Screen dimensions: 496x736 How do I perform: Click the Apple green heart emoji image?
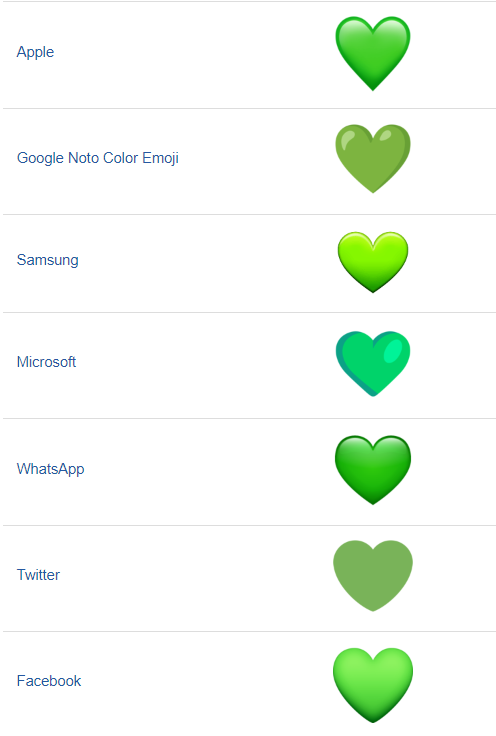(x=373, y=54)
